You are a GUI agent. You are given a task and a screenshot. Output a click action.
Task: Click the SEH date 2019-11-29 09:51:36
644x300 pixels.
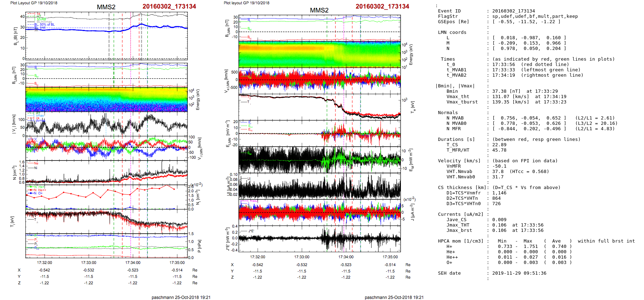(519, 273)
